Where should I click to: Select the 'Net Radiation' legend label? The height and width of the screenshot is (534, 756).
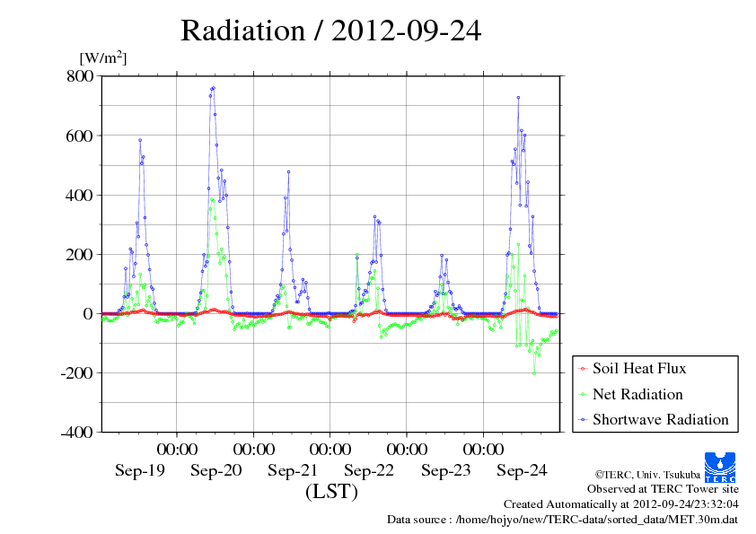[x=637, y=394]
